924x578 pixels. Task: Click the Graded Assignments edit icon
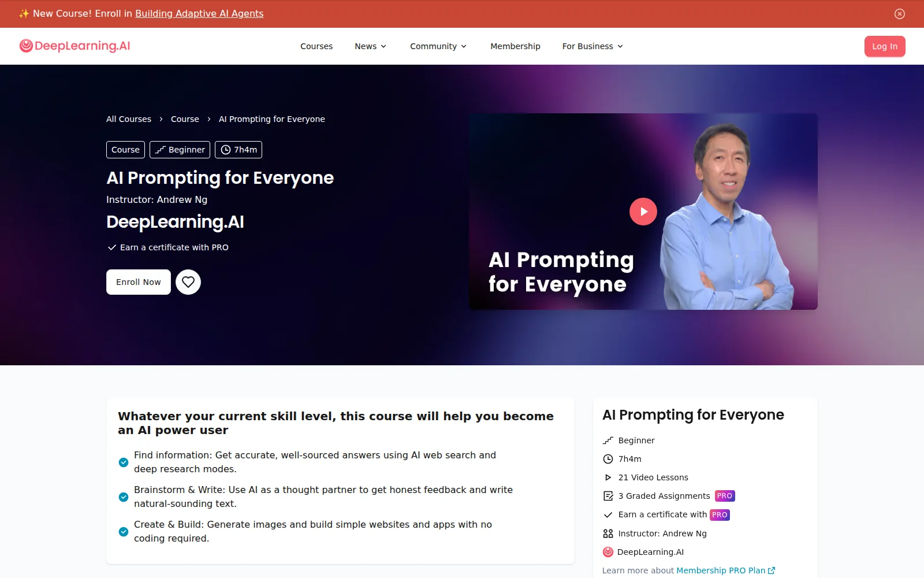click(608, 496)
